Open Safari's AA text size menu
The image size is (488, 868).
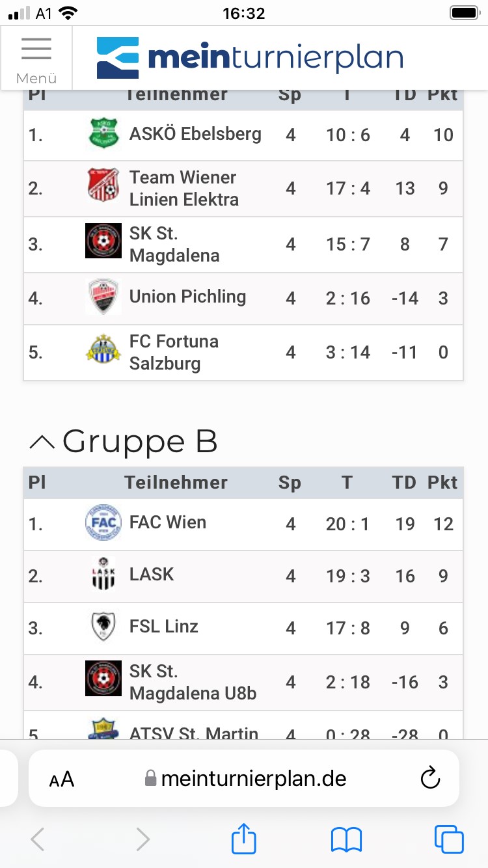62,779
